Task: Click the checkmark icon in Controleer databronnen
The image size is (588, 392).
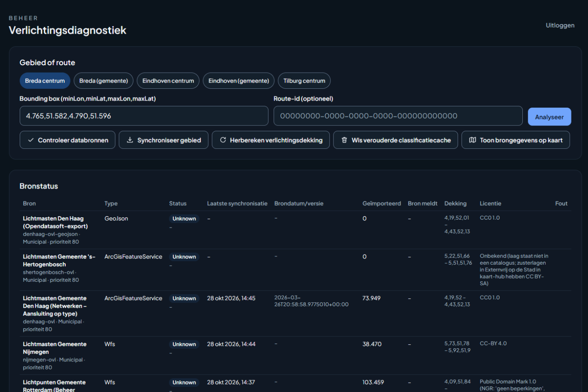Action: [31, 140]
